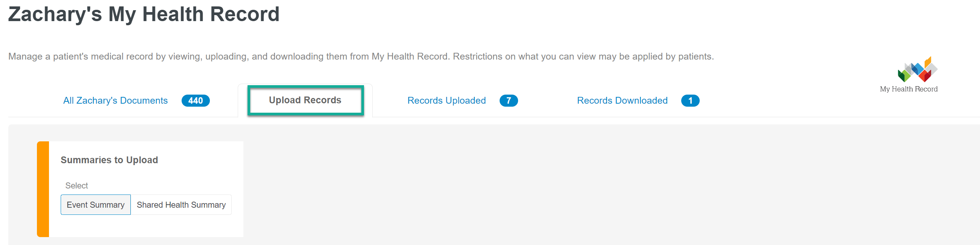Click the Zachary's My Health Record title
This screenshot has width=980, height=245.
point(144,14)
